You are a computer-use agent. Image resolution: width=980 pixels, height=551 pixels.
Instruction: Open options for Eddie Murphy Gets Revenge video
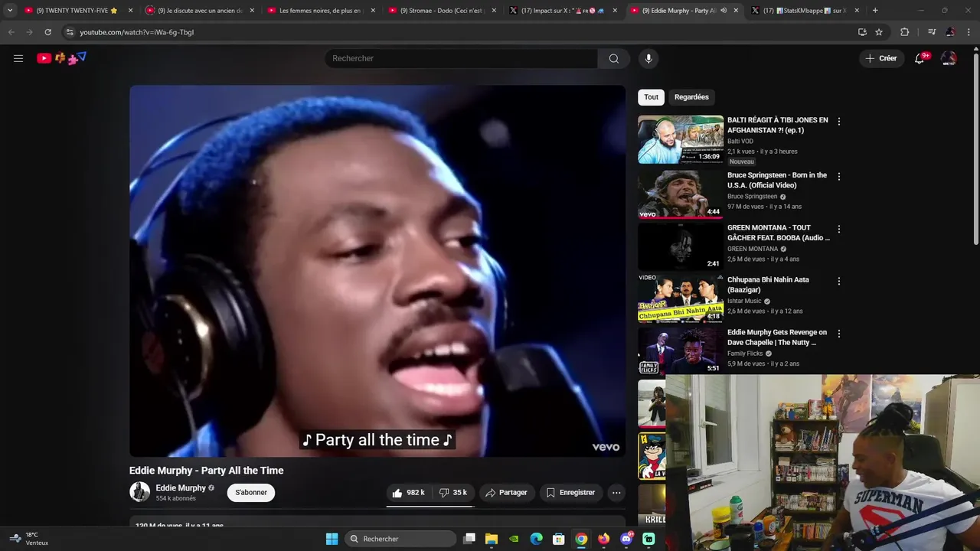coord(839,334)
